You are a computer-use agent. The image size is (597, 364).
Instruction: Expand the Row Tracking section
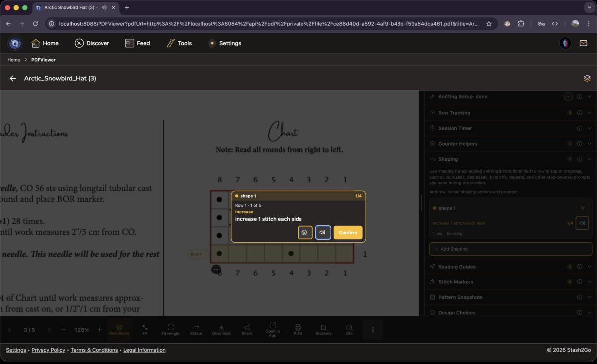pos(589,113)
